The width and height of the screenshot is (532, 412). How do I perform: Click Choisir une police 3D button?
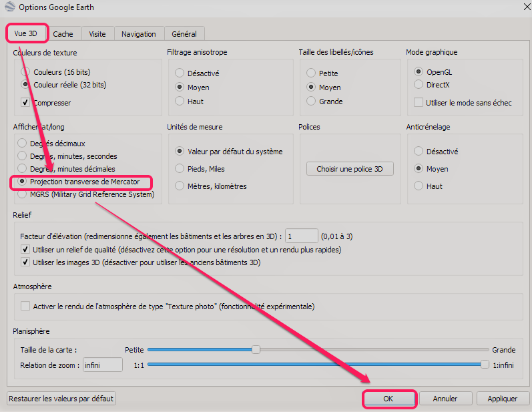pos(350,169)
